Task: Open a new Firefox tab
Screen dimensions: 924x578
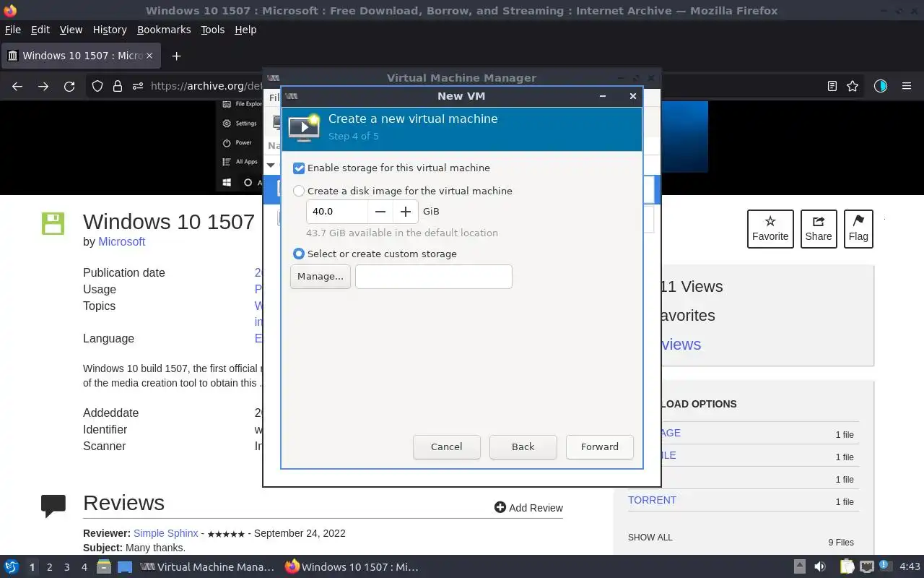Action: pos(176,56)
